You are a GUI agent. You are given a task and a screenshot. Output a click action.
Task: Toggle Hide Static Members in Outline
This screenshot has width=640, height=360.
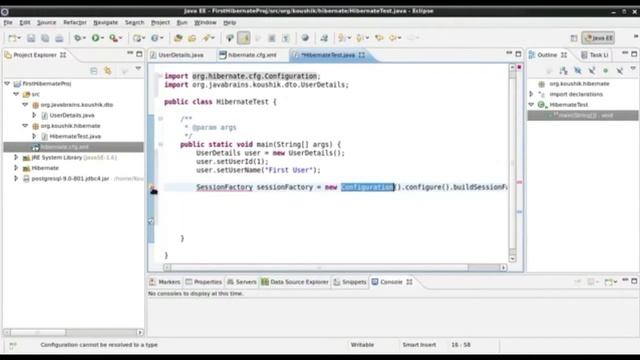tap(591, 71)
